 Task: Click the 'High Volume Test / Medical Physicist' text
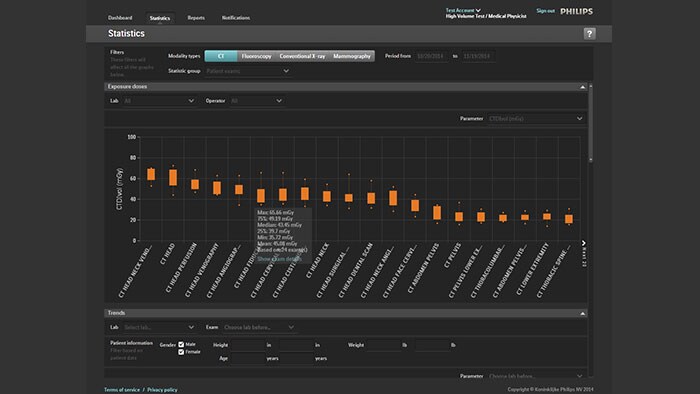click(x=486, y=17)
